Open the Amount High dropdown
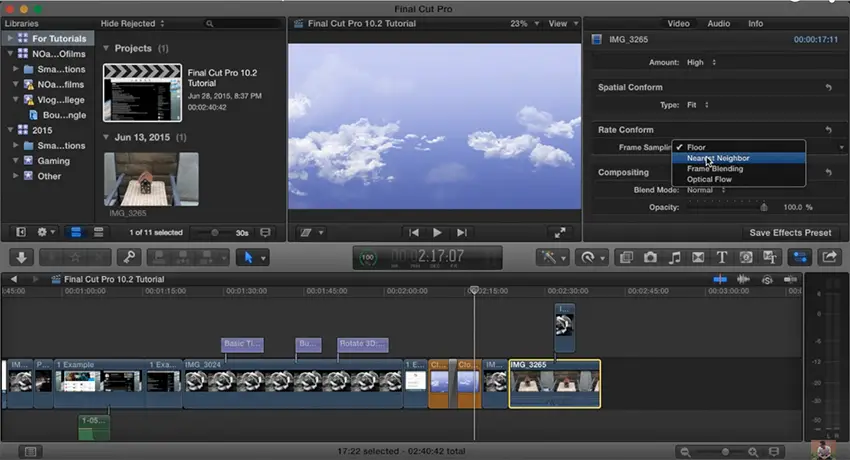The width and height of the screenshot is (850, 460). coord(701,62)
